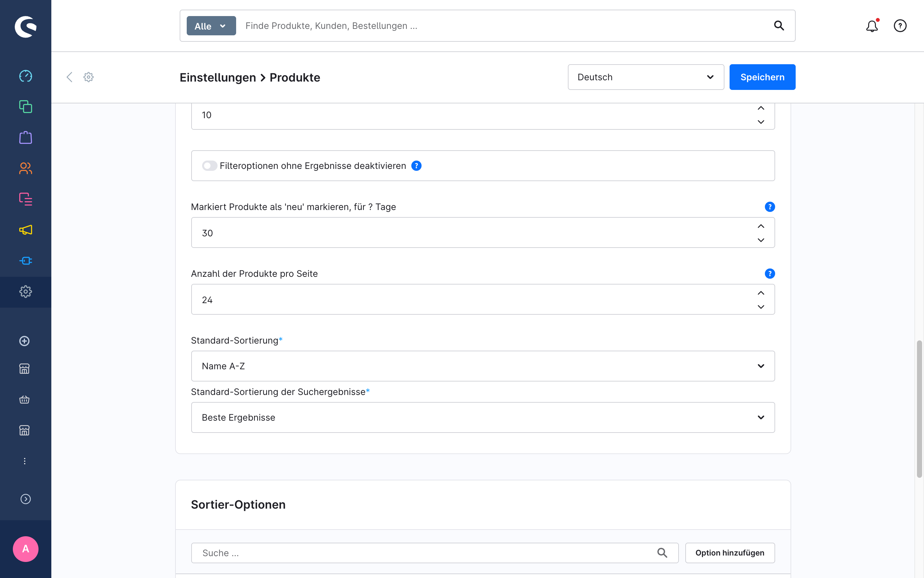
Task: Open the Beste Ergebnisse sorting dropdown
Action: click(483, 417)
